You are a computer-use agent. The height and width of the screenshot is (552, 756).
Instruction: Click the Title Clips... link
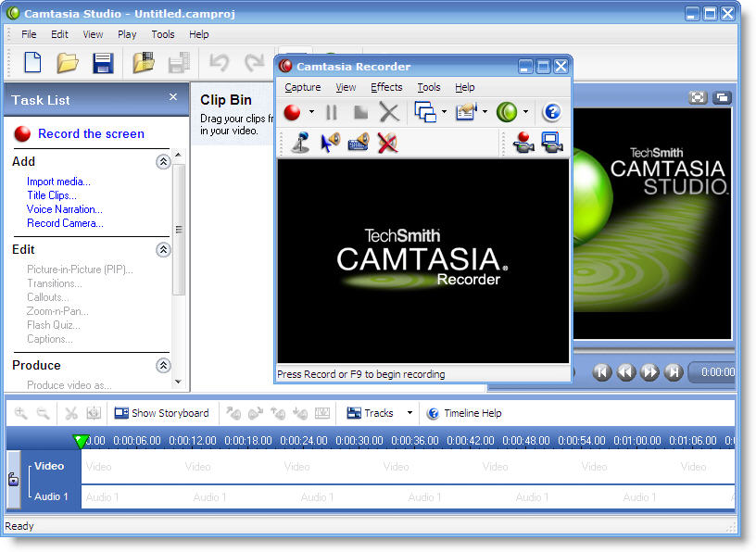click(x=52, y=195)
